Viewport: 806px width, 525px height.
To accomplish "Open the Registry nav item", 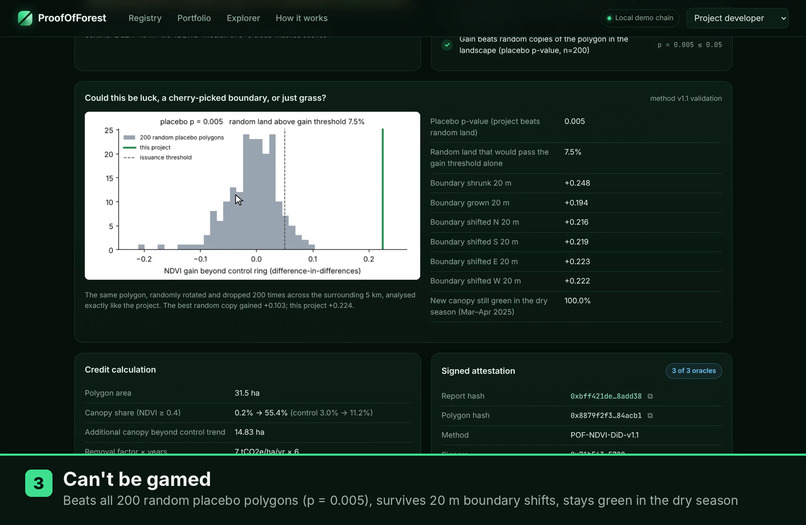I will pos(145,18).
